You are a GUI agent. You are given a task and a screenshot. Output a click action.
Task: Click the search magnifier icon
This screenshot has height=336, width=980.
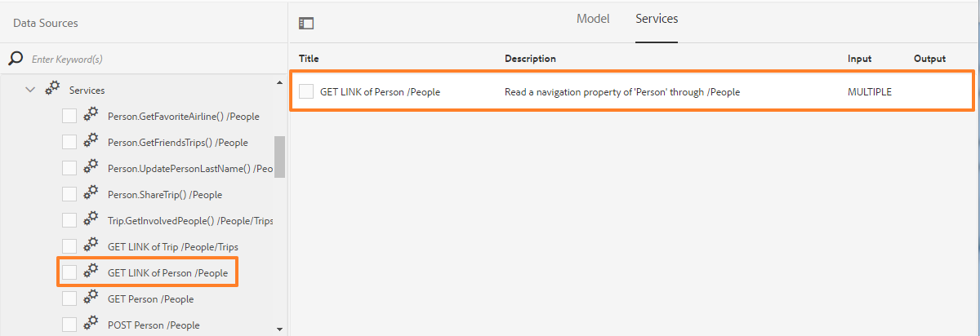pos(16,59)
